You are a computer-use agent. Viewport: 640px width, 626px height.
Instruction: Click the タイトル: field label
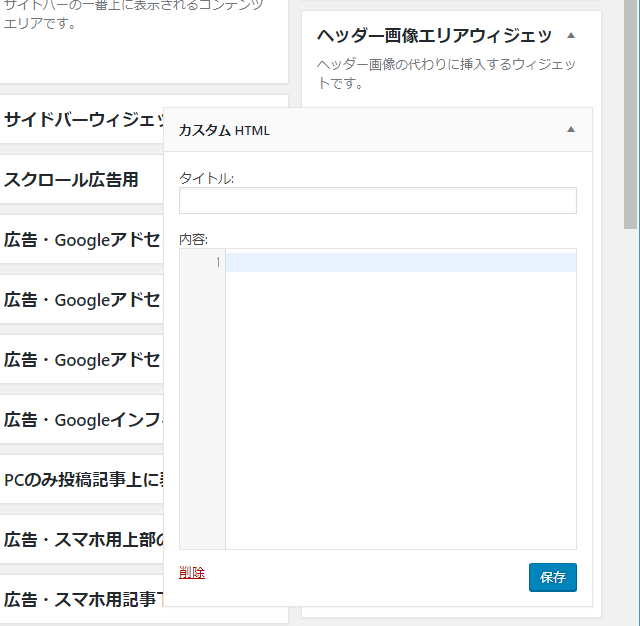click(207, 178)
